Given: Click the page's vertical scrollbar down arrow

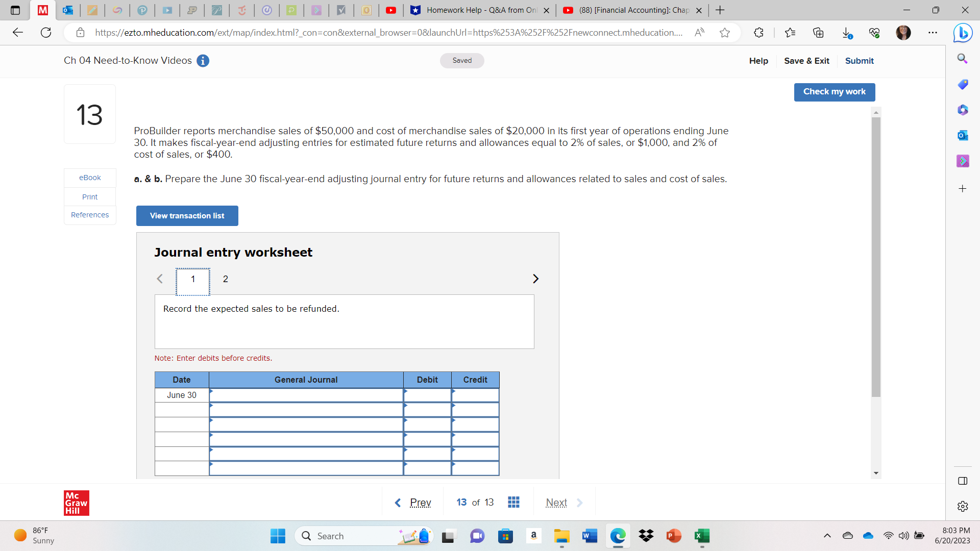Looking at the screenshot, I should click(876, 473).
